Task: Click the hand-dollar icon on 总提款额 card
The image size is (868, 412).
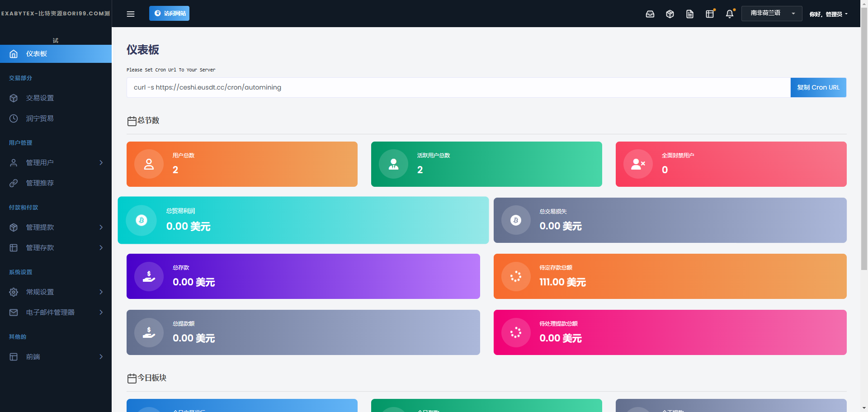Action: [x=149, y=332]
